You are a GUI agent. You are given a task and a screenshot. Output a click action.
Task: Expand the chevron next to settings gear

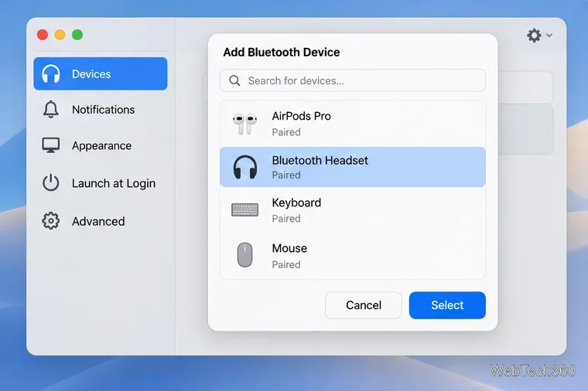[549, 36]
